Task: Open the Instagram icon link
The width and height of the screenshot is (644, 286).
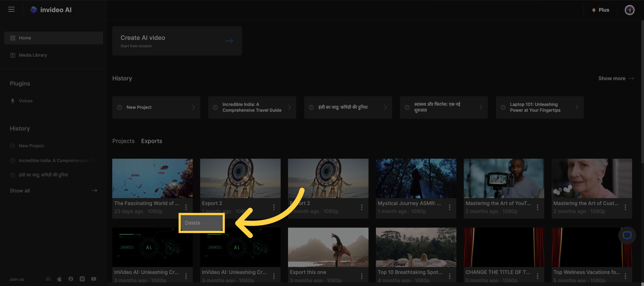Action: pos(82,279)
